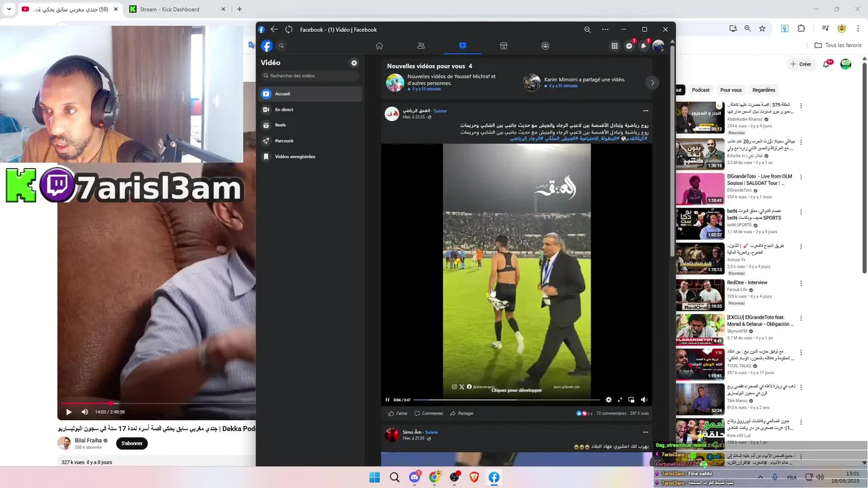Select Podcast filter chip on YouTube
Screen dimensions: 868x488
pyautogui.click(x=701, y=89)
